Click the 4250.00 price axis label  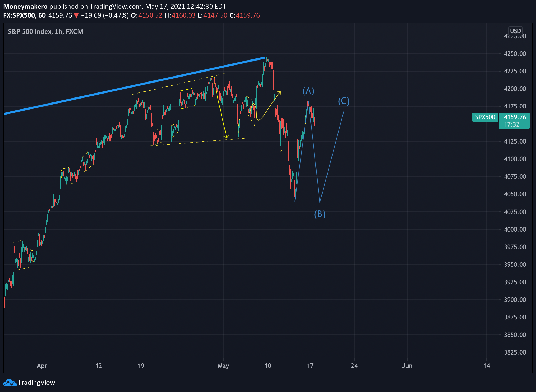[x=515, y=54]
